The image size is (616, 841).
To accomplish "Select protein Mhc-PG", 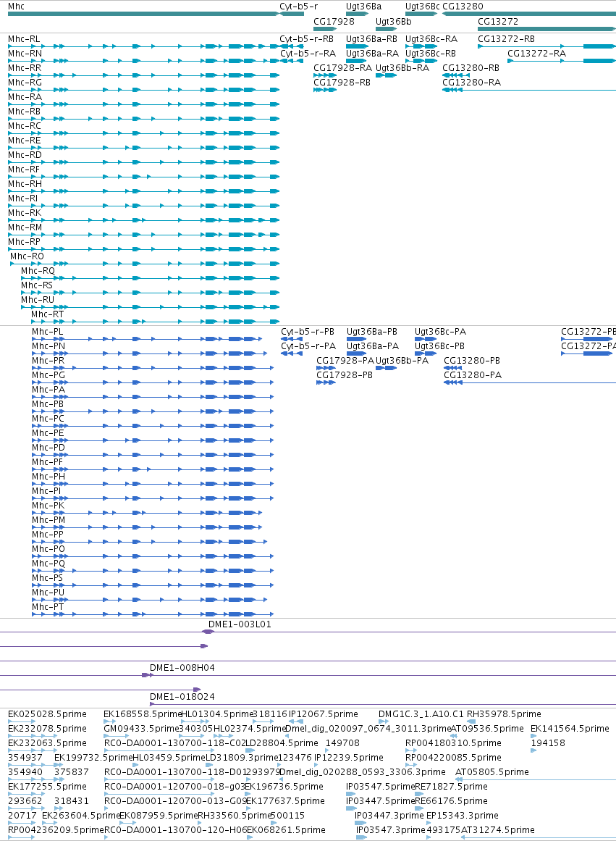I will click(x=48, y=375).
